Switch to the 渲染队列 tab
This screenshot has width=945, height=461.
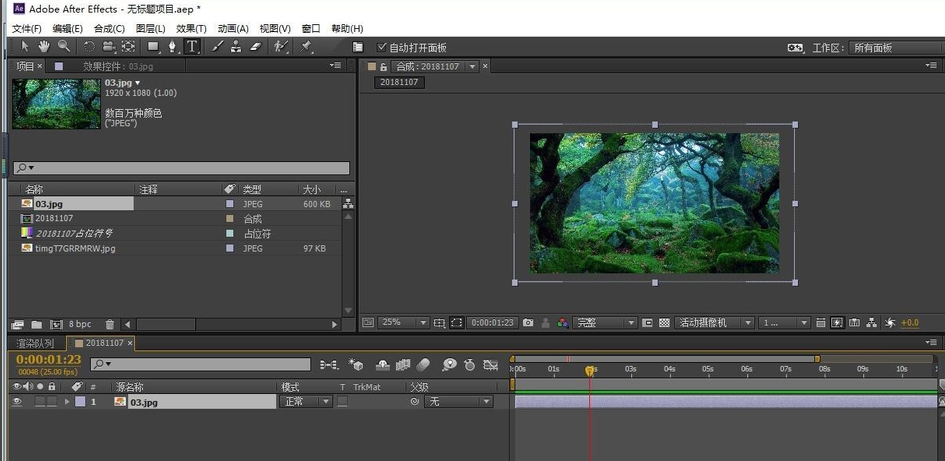tap(36, 343)
